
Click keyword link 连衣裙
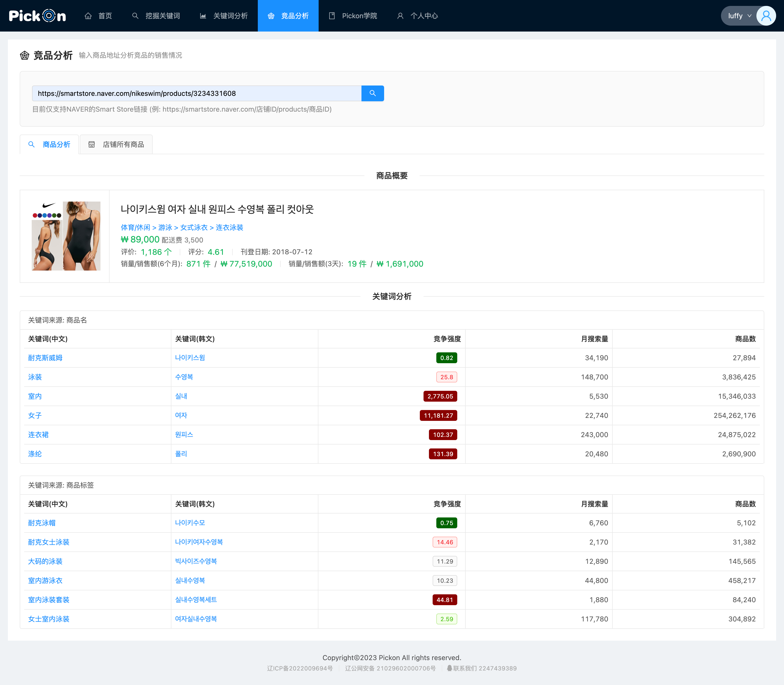point(38,435)
